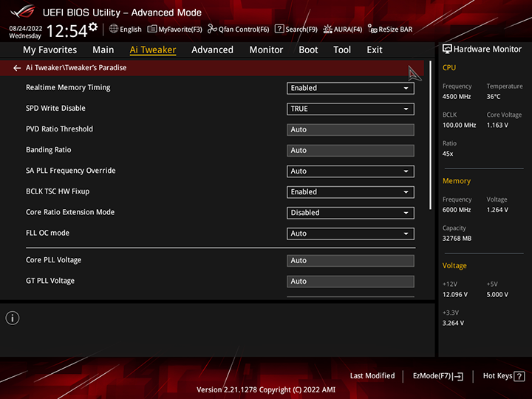This screenshot has height=399, width=532.
Task: Open MyFavorite(F3) from top toolbar
Action: [174, 30]
